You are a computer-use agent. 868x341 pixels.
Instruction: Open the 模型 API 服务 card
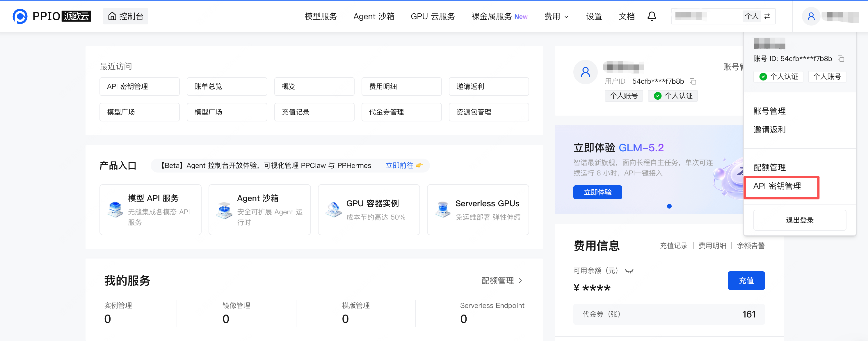(x=150, y=210)
